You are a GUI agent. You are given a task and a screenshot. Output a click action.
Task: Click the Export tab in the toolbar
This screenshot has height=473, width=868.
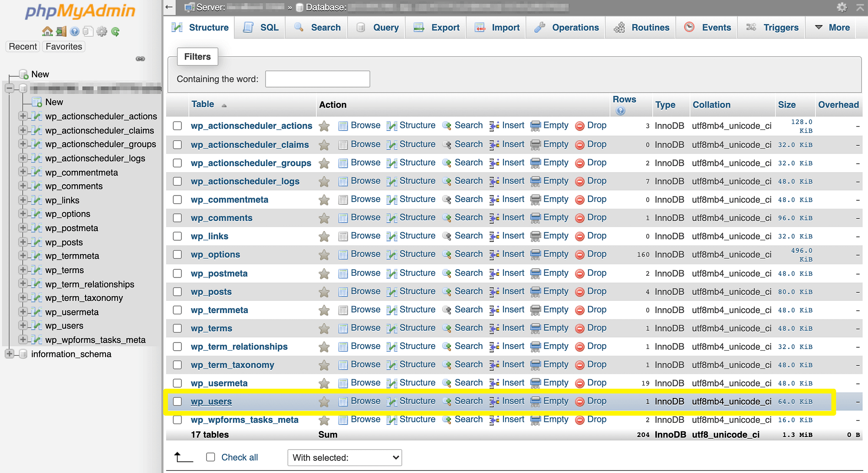pos(444,27)
